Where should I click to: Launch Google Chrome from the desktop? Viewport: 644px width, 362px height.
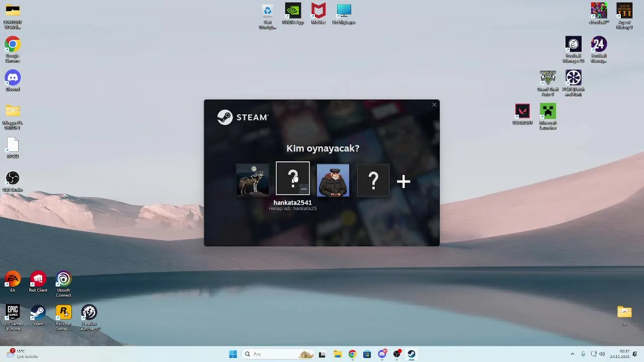13,50
